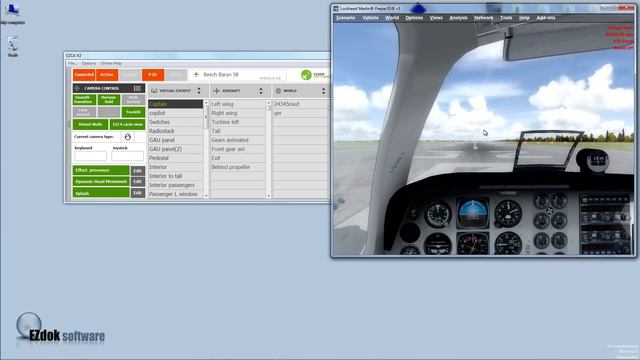Viewport: 640px width, 360px height.
Task: Open the Add-ons menu in Prepar3D
Action: coord(546,18)
